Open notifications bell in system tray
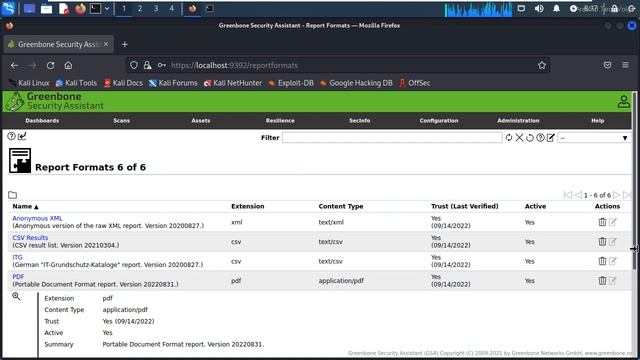This screenshot has width=640, height=360. [x=556, y=8]
